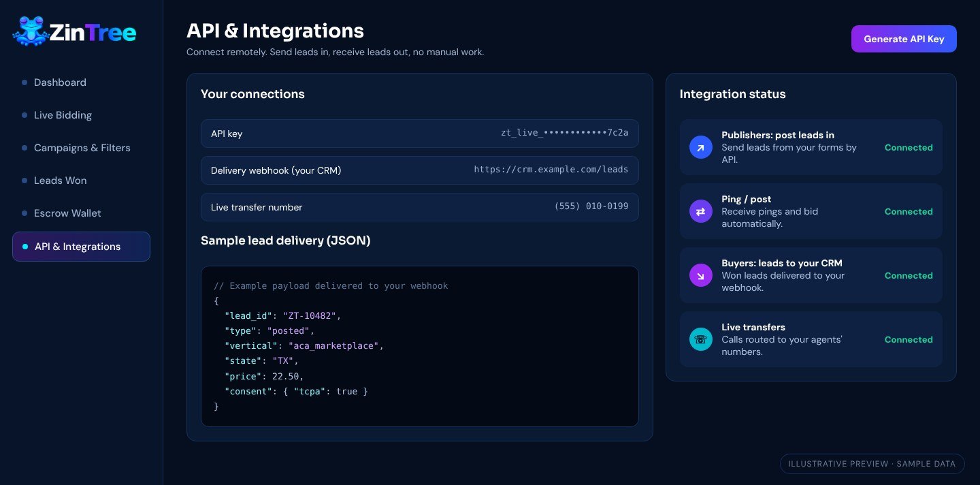
Task: Click "Publishers: post leads in" title
Action: tap(778, 135)
